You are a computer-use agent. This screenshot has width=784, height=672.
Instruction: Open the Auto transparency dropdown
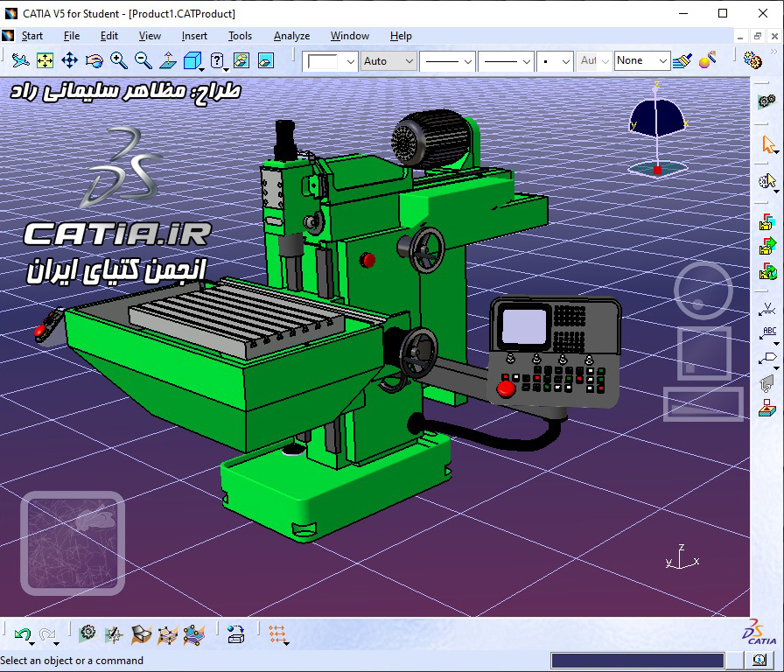coord(388,61)
